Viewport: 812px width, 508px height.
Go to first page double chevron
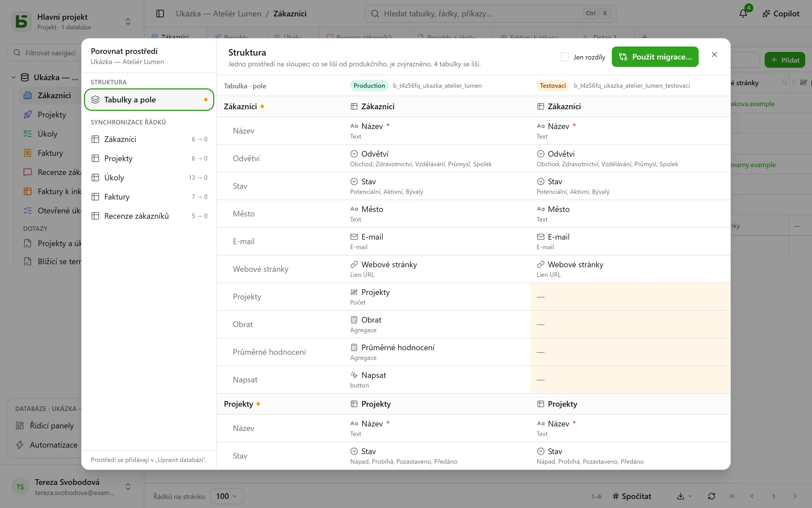tap(732, 496)
